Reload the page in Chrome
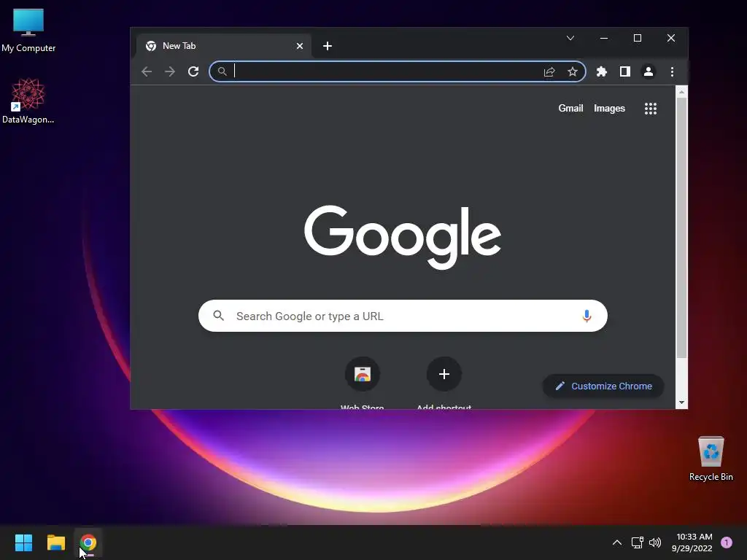Image resolution: width=747 pixels, height=560 pixels. pos(193,71)
